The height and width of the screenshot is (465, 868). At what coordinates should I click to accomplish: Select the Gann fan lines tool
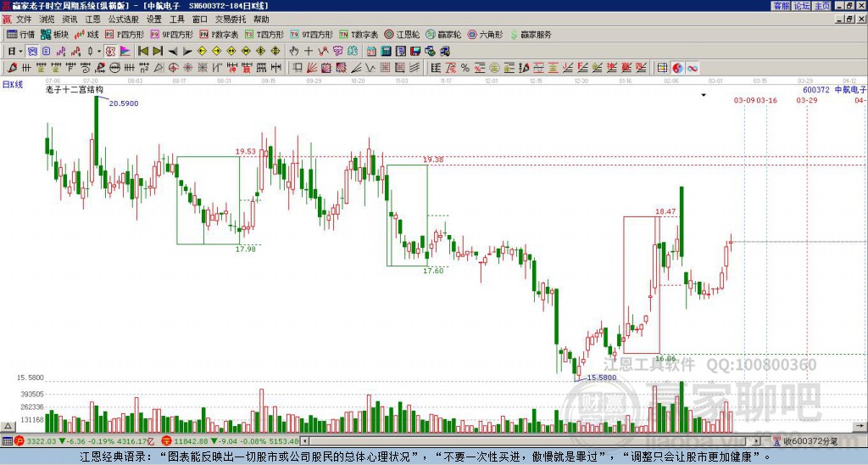pyautogui.click(x=312, y=68)
